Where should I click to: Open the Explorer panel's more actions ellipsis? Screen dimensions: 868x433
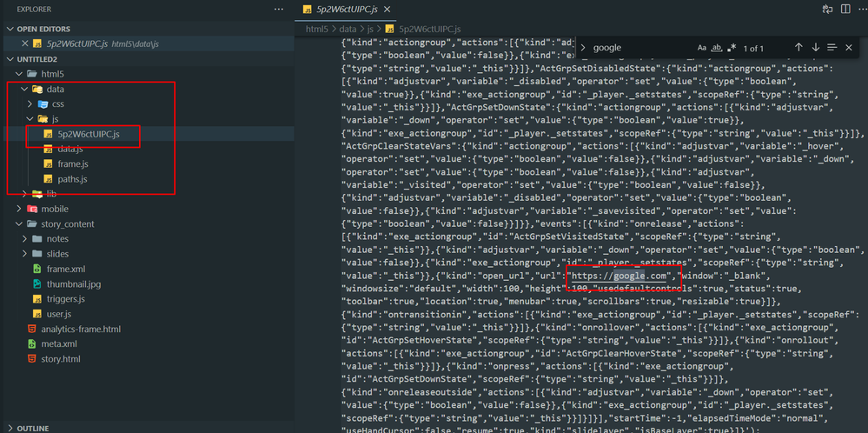(x=278, y=9)
